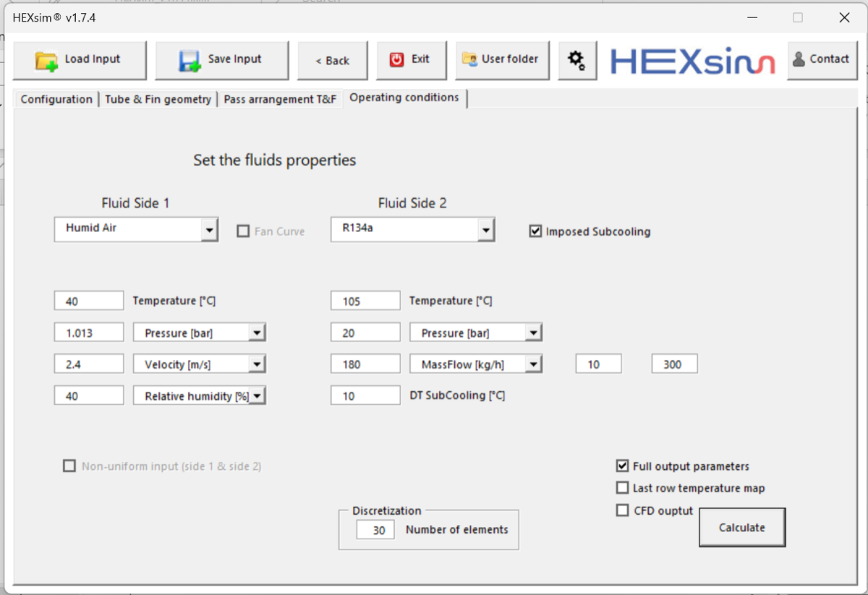
Task: Click the 2.4 velocity input field
Action: click(x=89, y=364)
